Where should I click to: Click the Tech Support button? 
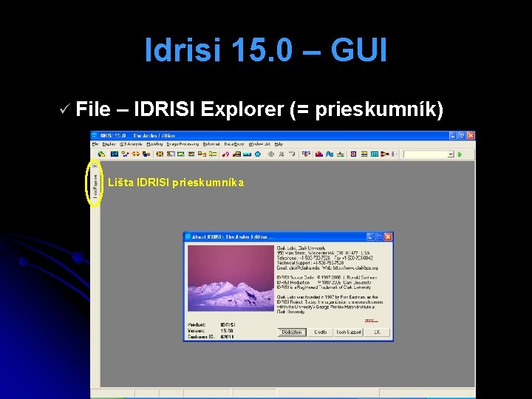pos(349,332)
